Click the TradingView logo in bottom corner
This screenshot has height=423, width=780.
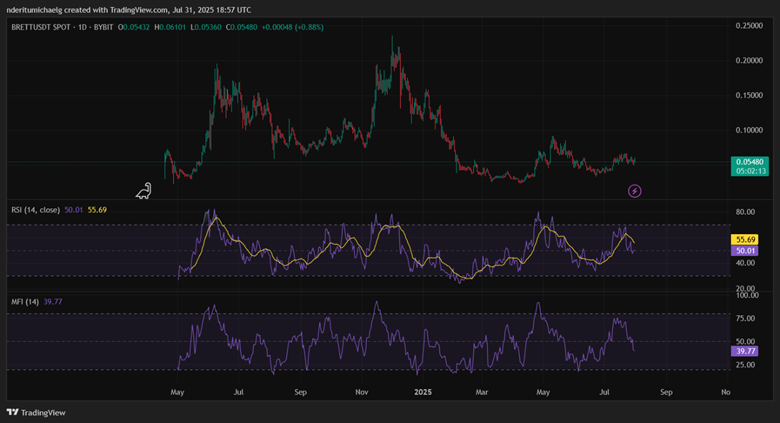tap(31, 411)
